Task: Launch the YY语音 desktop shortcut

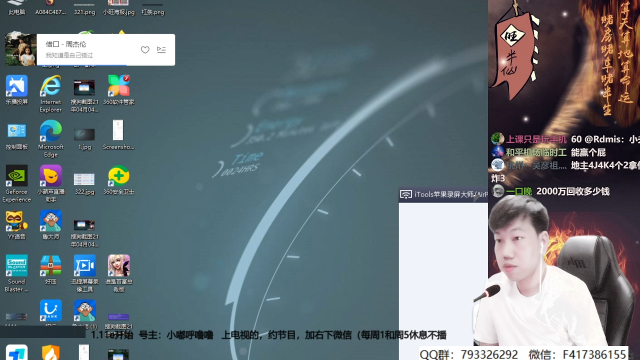Action: point(17,224)
